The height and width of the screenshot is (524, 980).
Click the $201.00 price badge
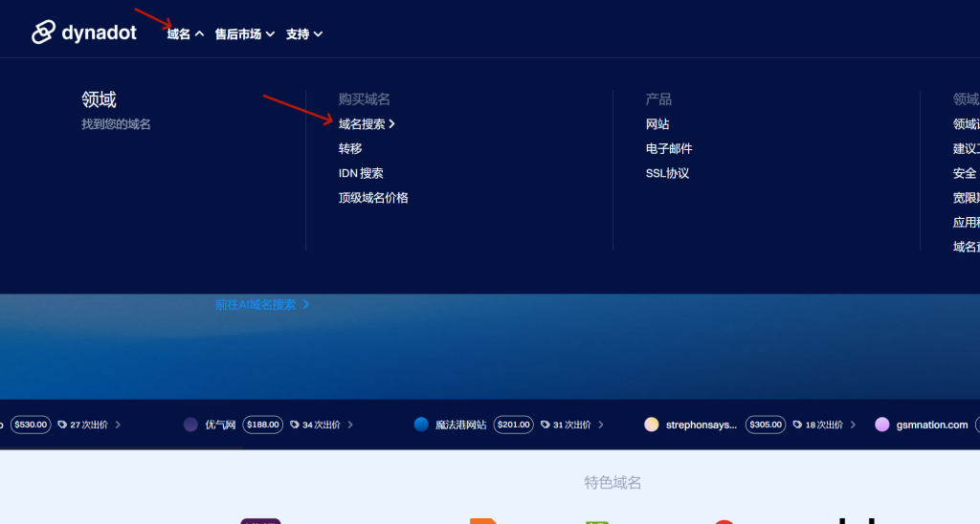click(x=513, y=425)
